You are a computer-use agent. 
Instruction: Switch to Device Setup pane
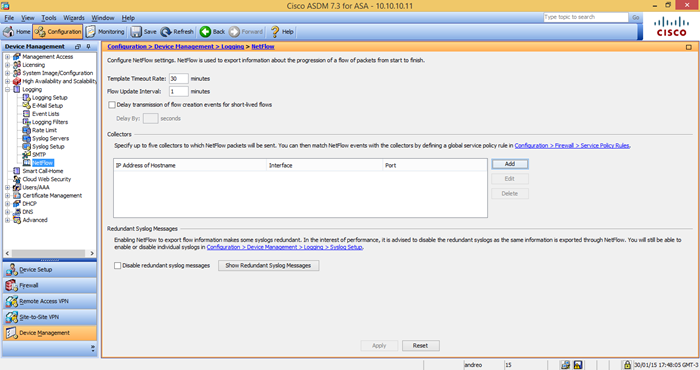pyautogui.click(x=50, y=270)
